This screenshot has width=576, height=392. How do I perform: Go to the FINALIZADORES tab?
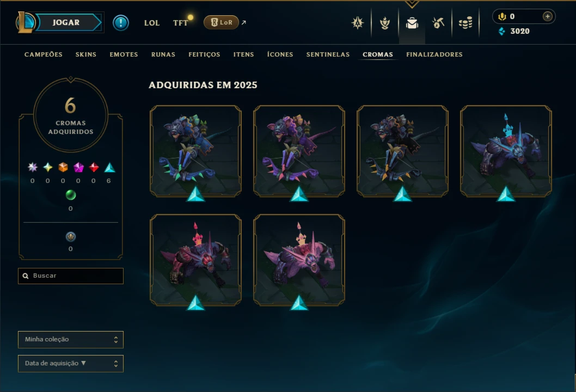pos(434,54)
